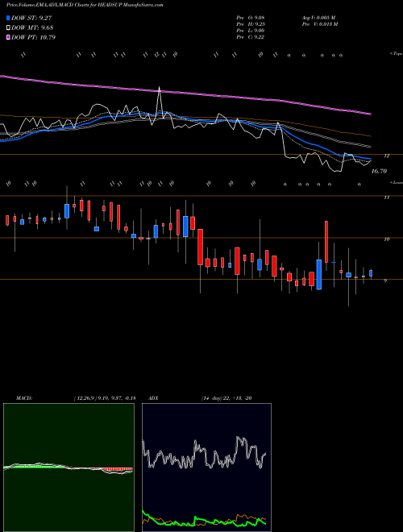
Task: Click the magenta DOW PT legend swatch
Action: click(x=8, y=37)
